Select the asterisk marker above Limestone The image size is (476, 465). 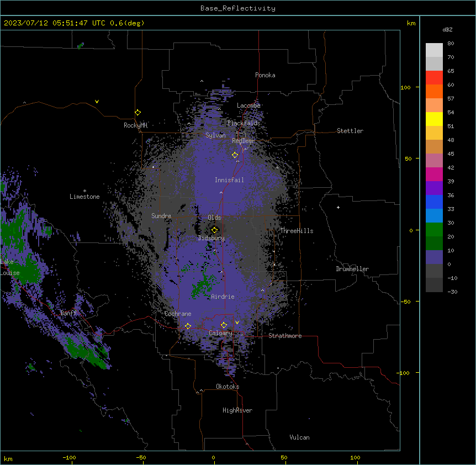[x=84, y=191]
